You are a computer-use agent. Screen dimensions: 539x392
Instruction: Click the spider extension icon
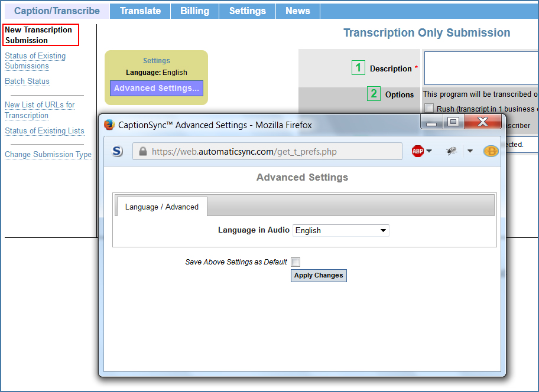[452, 151]
